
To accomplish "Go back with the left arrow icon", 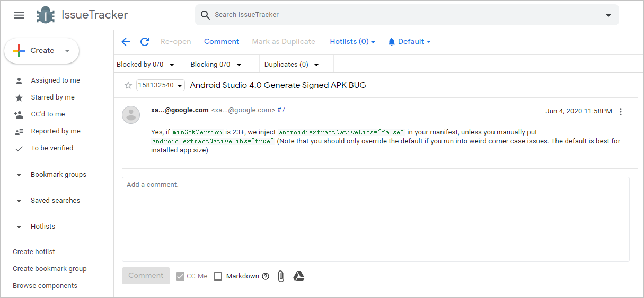I will click(x=126, y=42).
